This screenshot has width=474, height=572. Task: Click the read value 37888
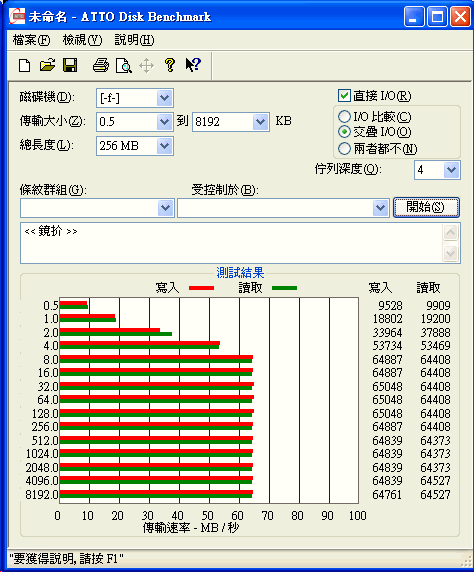pyautogui.click(x=435, y=332)
